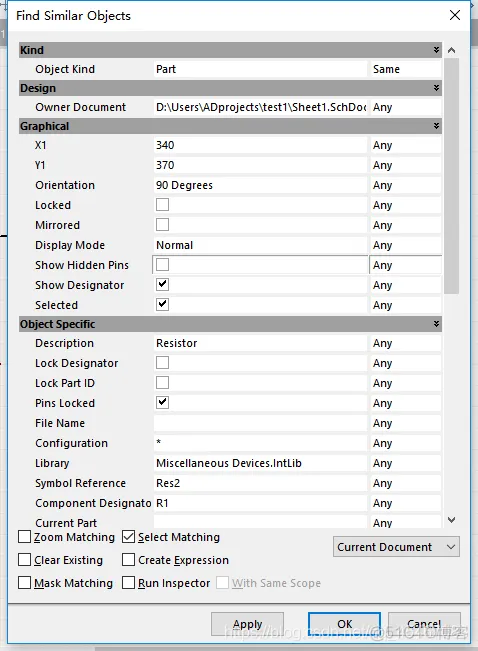The width and height of the screenshot is (478, 651).
Task: Uncheck the Pins Locked checkbox
Action: (x=162, y=402)
